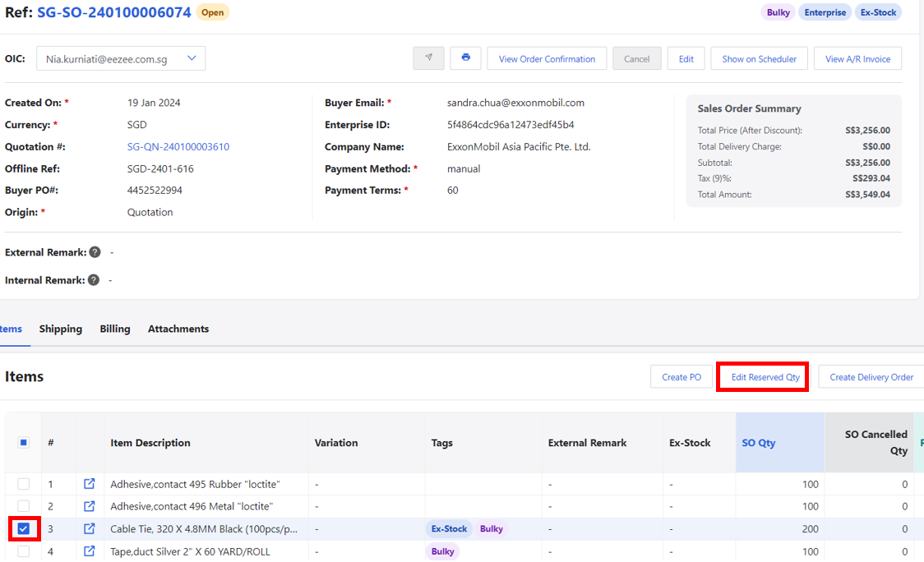Click item text Tape,duct Silver 2" X 60 YARD/ROLL
The height and width of the screenshot is (562, 924).
[190, 550]
